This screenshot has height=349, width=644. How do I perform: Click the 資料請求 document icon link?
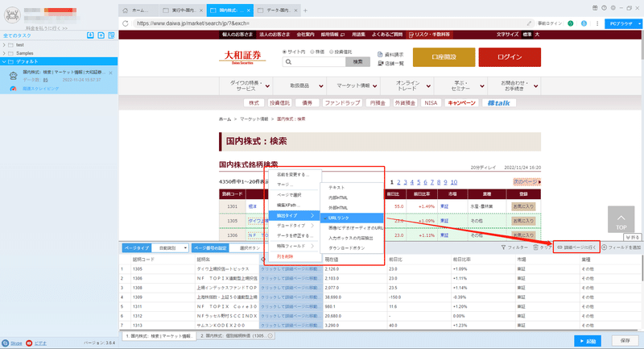[390, 54]
